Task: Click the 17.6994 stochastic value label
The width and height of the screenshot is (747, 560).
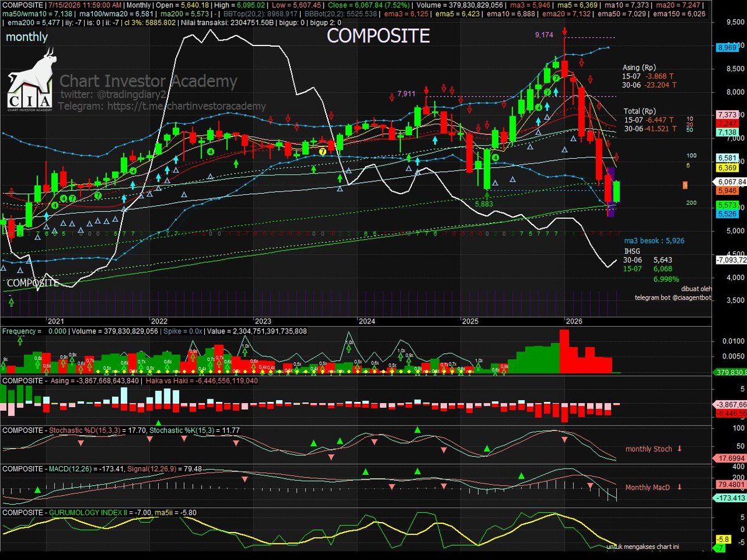Action: click(728, 458)
